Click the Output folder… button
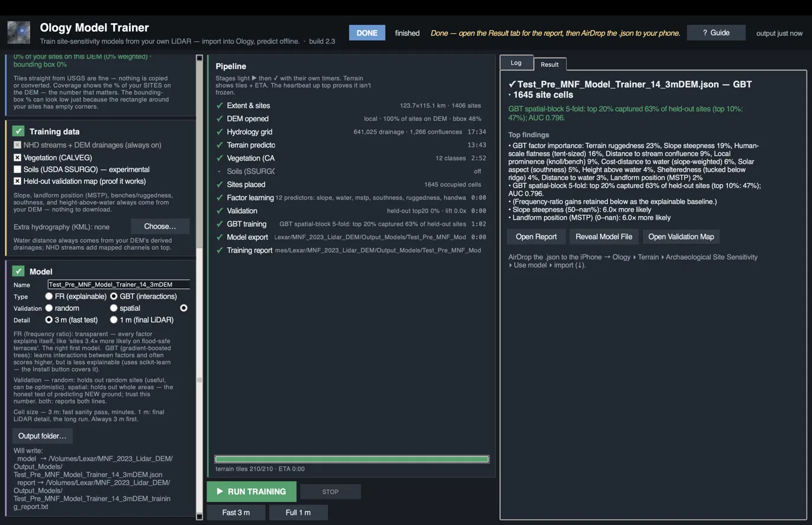 point(42,436)
